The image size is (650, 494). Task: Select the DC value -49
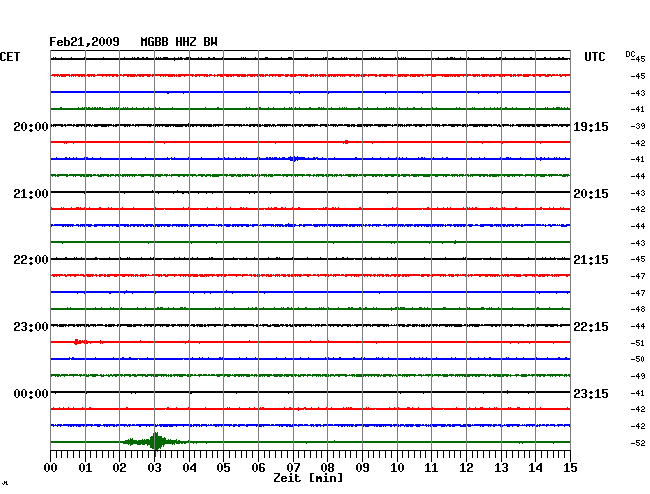[x=638, y=376]
